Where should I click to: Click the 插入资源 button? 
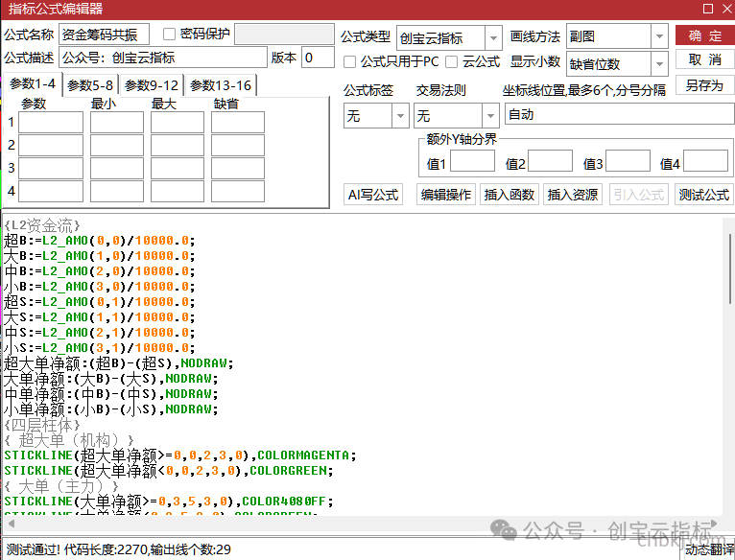click(x=573, y=194)
